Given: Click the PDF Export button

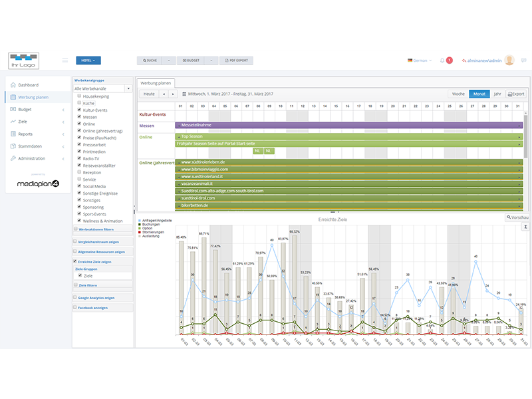Looking at the screenshot, I should point(236,61).
